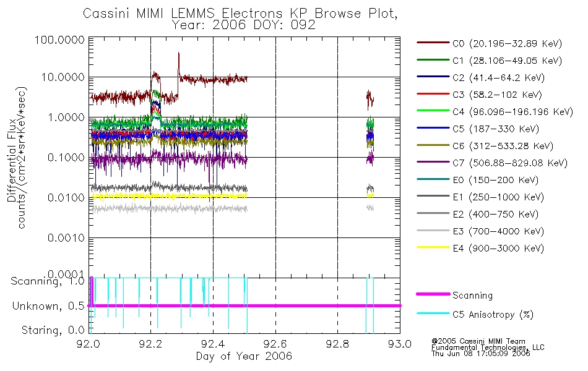
Task: Click the 92.4 x-axis tick label
Action: click(x=213, y=344)
